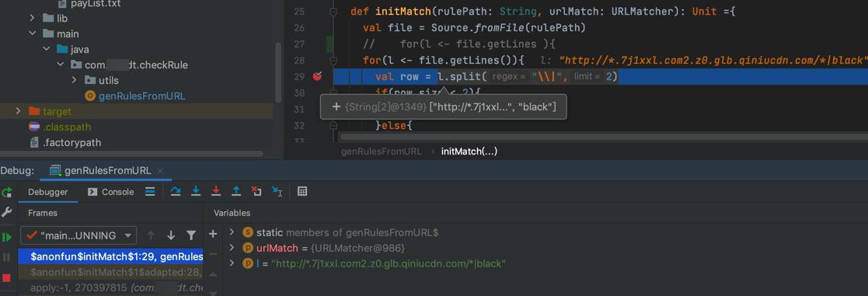The width and height of the screenshot is (868, 296).
Task: Expand the target folder
Action: click(x=19, y=111)
